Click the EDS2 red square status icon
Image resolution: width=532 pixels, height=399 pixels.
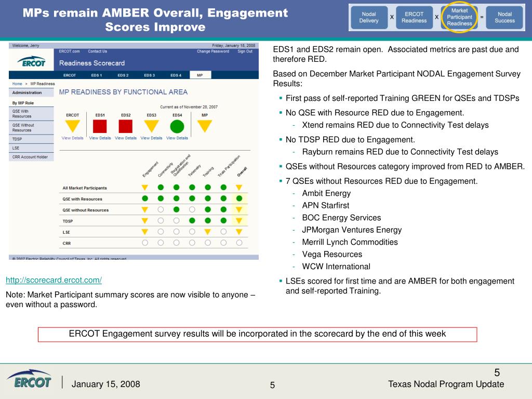pos(126,126)
